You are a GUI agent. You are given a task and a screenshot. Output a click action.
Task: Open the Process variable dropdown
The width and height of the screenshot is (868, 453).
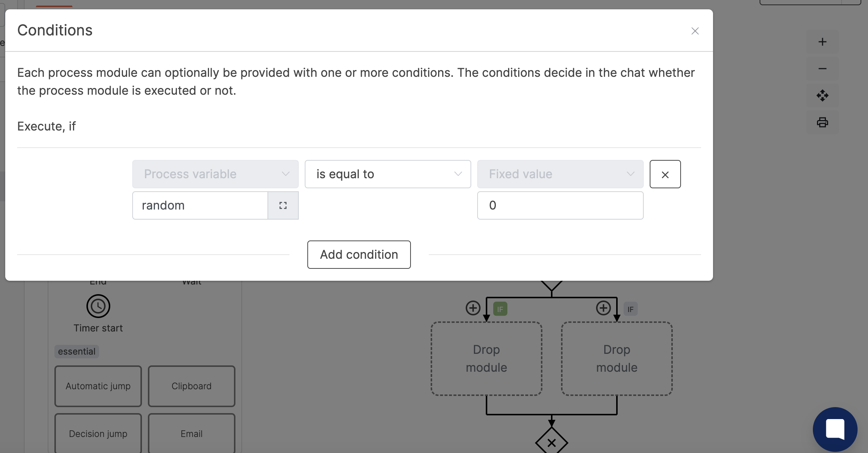[x=215, y=174]
